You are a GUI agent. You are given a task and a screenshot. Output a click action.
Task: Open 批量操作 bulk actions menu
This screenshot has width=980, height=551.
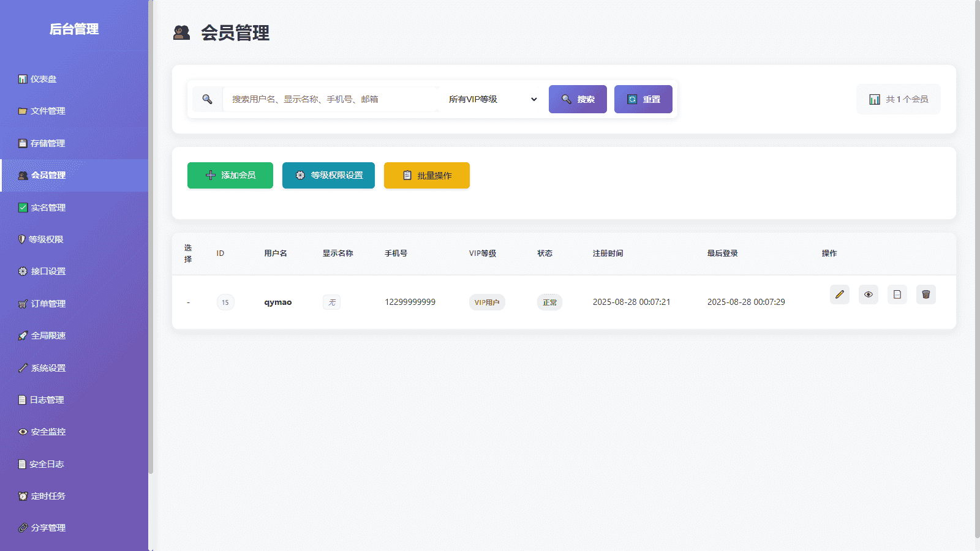click(x=426, y=176)
